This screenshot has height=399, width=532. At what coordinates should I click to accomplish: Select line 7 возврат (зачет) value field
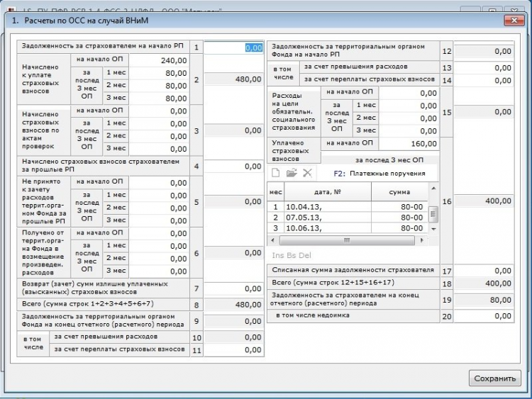tap(234, 288)
